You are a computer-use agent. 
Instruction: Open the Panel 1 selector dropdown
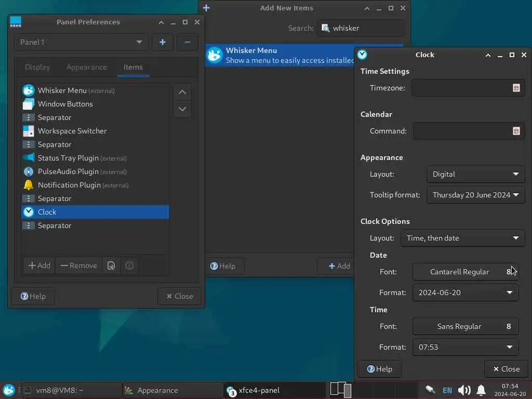point(81,43)
